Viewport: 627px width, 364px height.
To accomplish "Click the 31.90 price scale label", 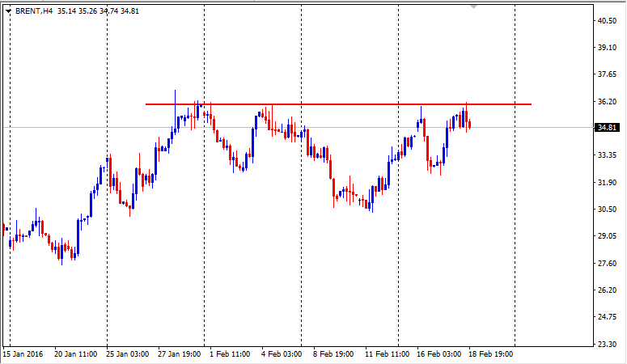I will [x=607, y=182].
